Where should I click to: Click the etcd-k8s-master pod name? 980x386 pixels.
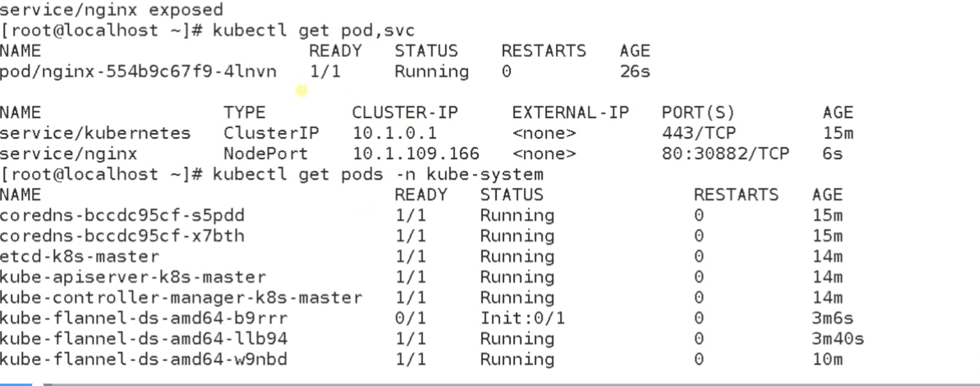coord(79,257)
